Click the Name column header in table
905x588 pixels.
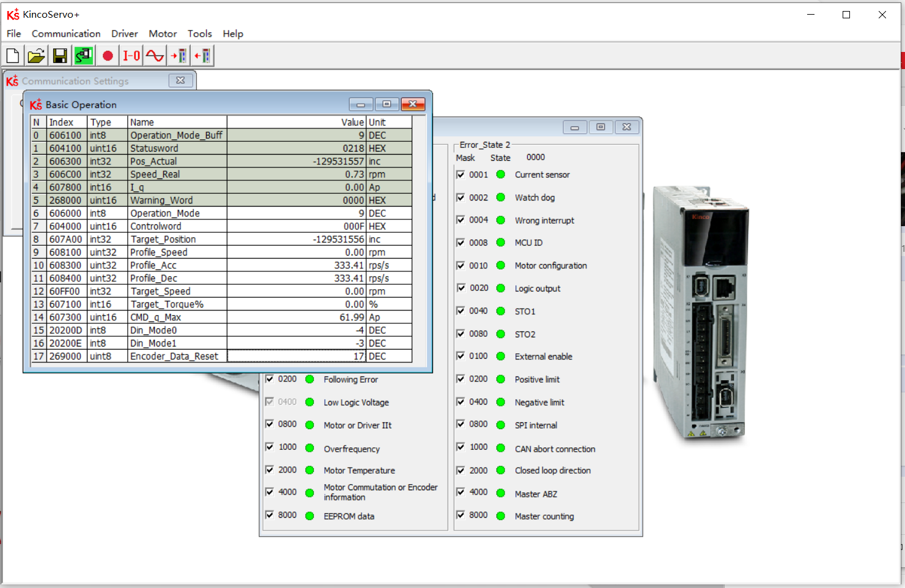(x=177, y=122)
